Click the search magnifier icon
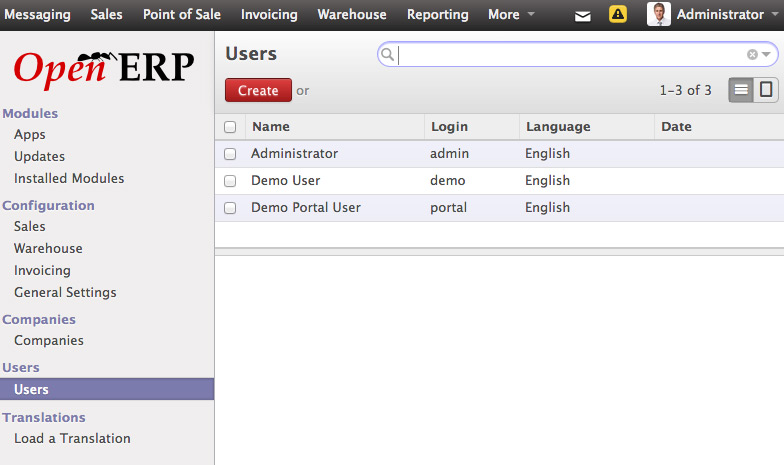784x465 pixels. 389,55
